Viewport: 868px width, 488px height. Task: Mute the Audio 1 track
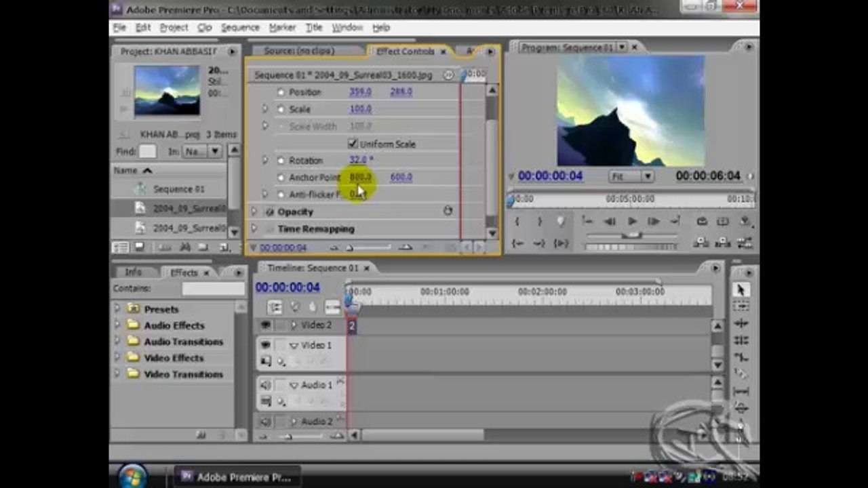coord(265,385)
